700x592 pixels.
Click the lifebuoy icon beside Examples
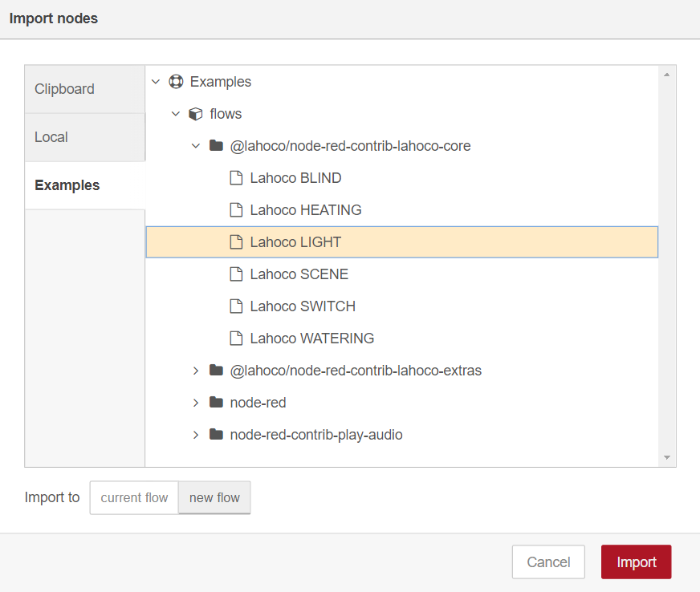tap(176, 82)
